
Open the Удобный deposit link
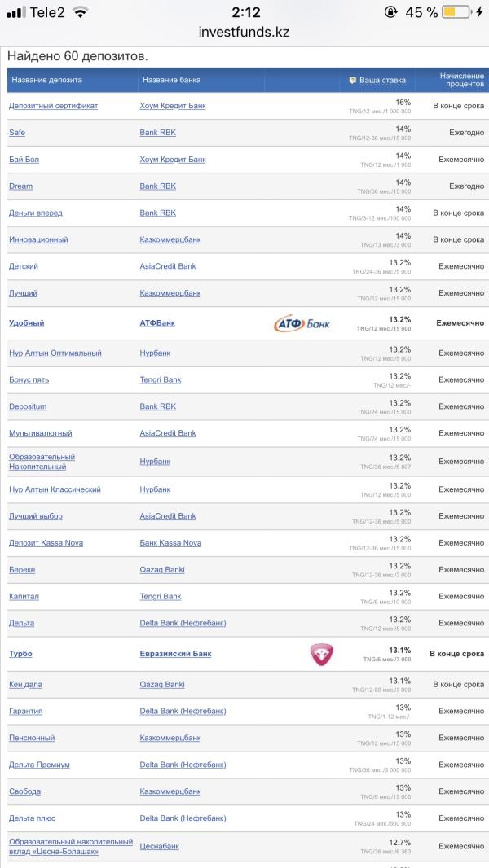27,322
